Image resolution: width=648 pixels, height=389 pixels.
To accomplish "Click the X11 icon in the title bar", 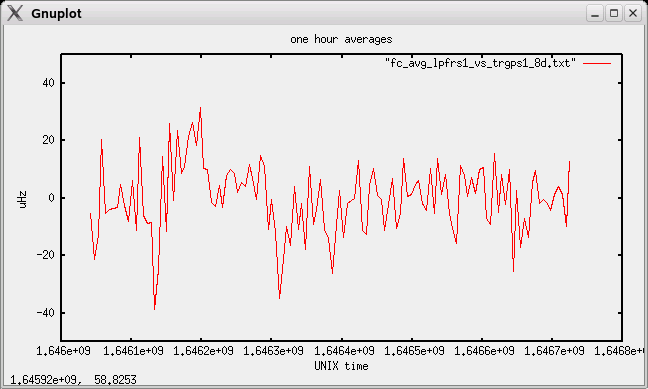I will (15, 13).
